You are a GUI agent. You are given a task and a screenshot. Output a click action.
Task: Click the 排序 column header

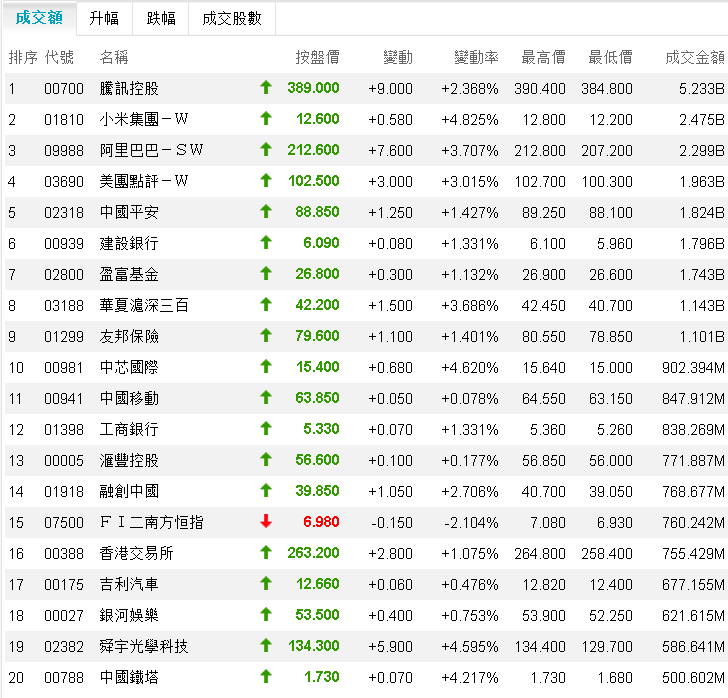click(x=23, y=57)
